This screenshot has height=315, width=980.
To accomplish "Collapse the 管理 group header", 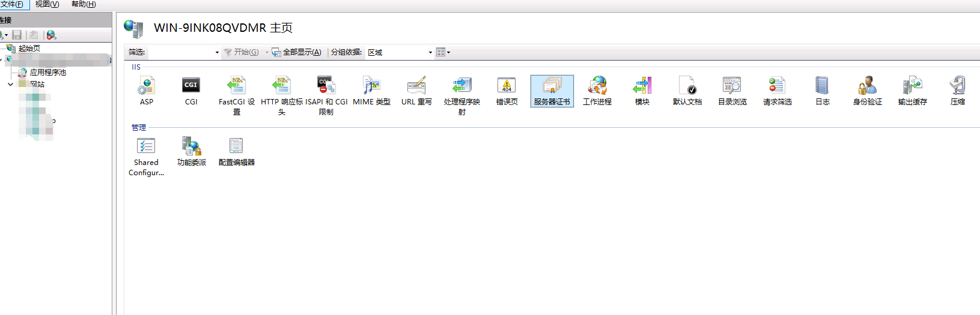I will click(x=139, y=128).
